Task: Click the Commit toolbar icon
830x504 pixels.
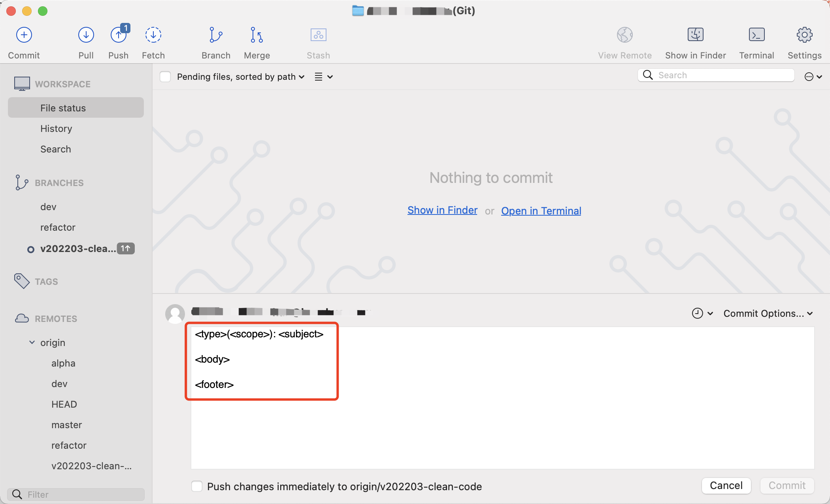Action: [24, 35]
